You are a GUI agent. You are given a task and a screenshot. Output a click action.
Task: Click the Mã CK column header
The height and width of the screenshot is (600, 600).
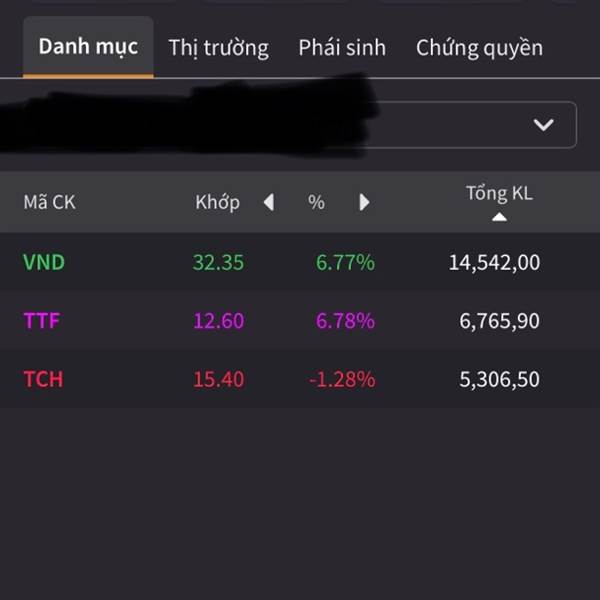point(49,202)
